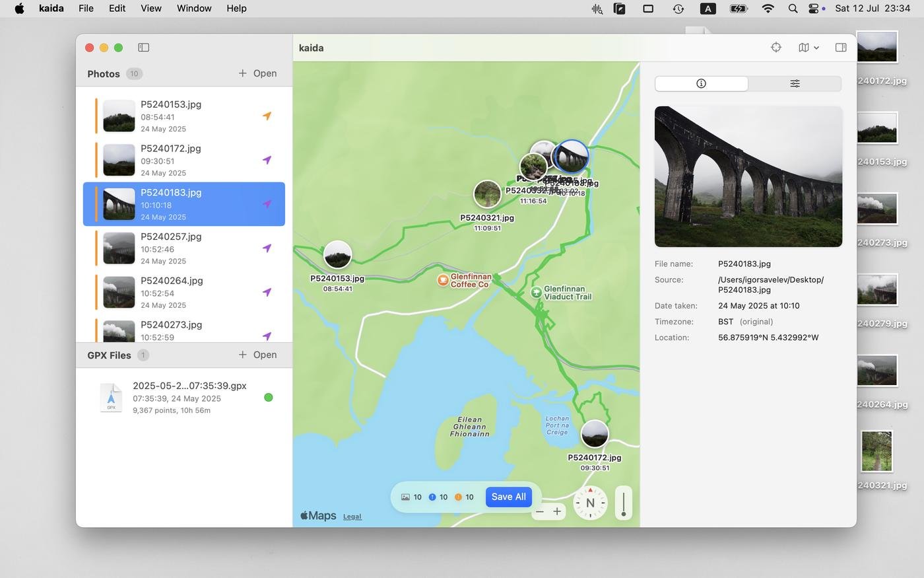The width and height of the screenshot is (924, 578).
Task: Click the P5240172.jpg map pin
Action: point(595,434)
